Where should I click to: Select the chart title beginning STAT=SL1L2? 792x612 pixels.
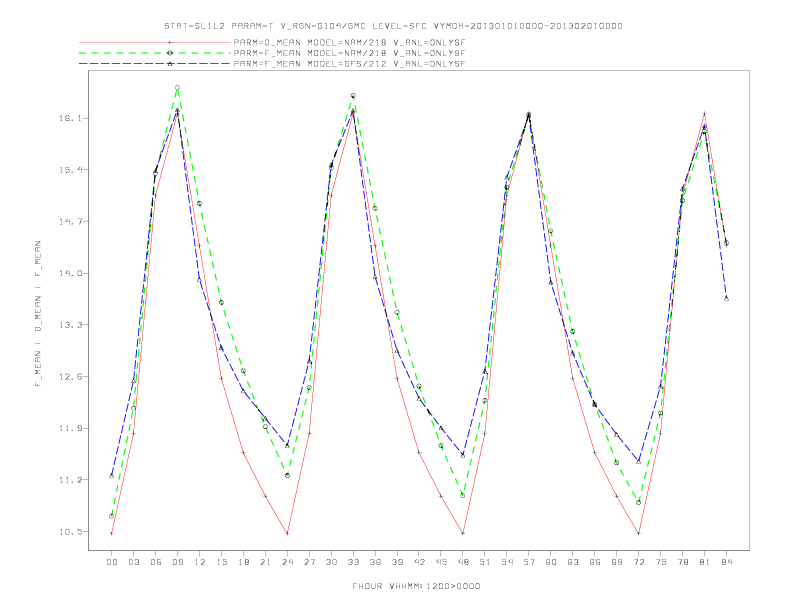click(393, 26)
